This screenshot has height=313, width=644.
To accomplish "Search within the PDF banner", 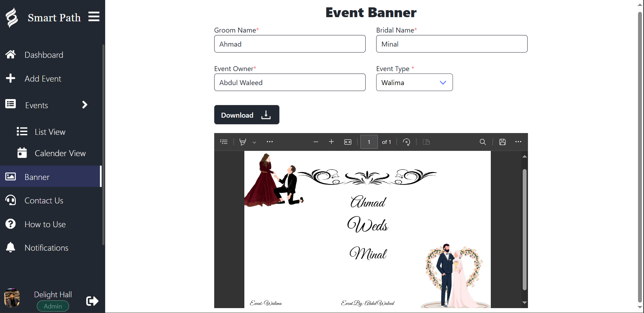I will point(483,142).
